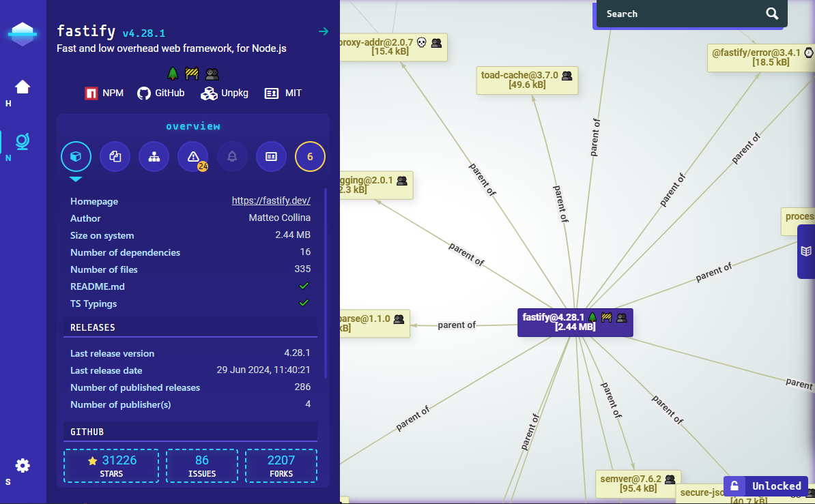The height and width of the screenshot is (504, 815).
Task: Open the scorecard circle showing 6
Action: tap(311, 156)
